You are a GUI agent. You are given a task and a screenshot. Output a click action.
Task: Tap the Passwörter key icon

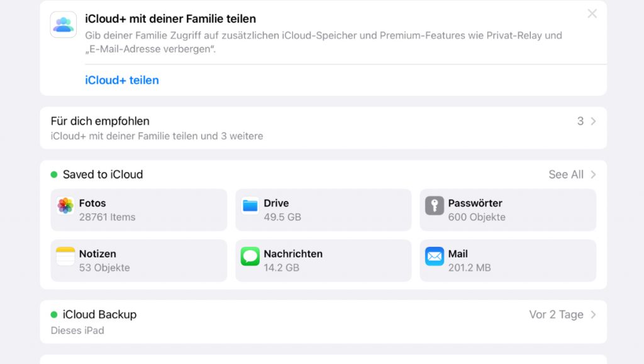(435, 206)
